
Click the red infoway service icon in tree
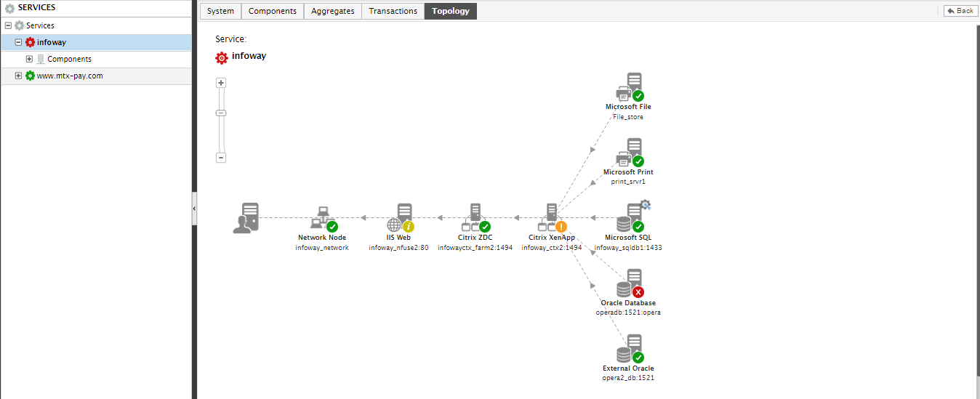click(x=30, y=42)
